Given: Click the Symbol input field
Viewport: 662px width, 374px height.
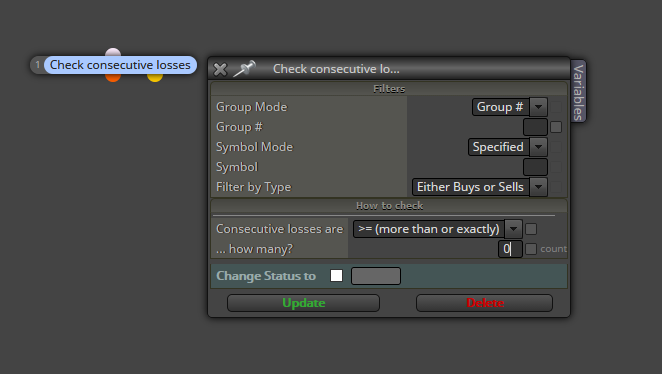Looking at the screenshot, I should pos(535,167).
